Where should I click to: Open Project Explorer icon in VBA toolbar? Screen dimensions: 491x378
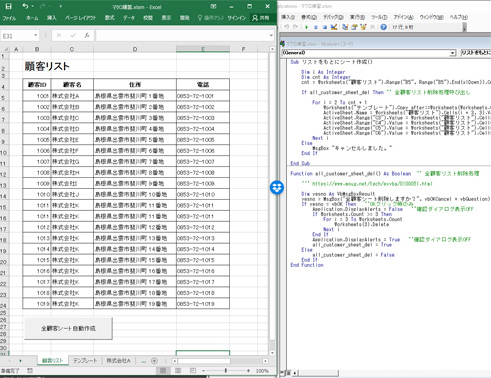[x=345, y=27]
